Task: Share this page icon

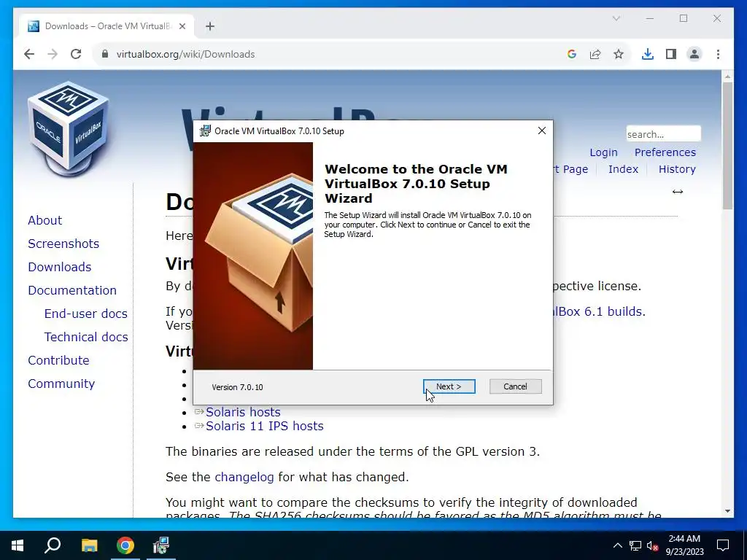Action: [595, 54]
